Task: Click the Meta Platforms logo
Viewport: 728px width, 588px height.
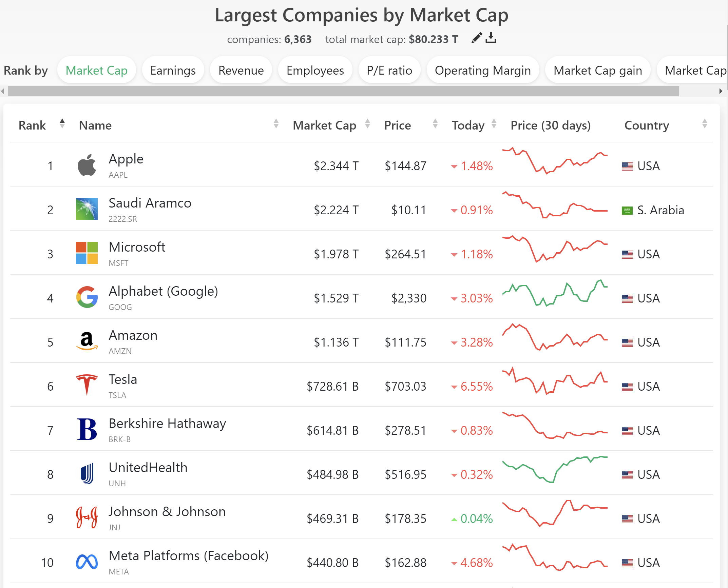Action: click(87, 562)
